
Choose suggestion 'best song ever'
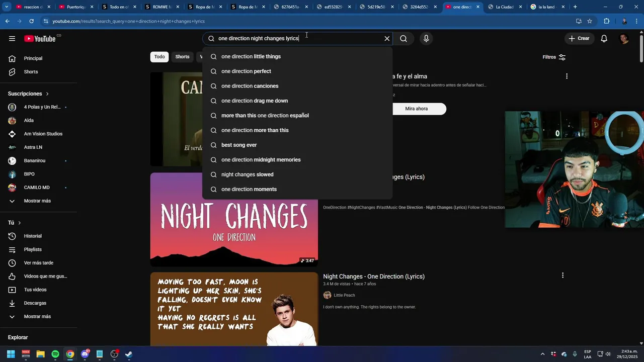click(x=297, y=145)
